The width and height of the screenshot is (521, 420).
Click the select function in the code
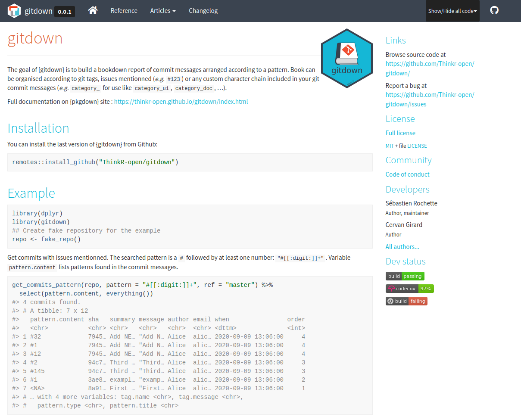point(30,294)
